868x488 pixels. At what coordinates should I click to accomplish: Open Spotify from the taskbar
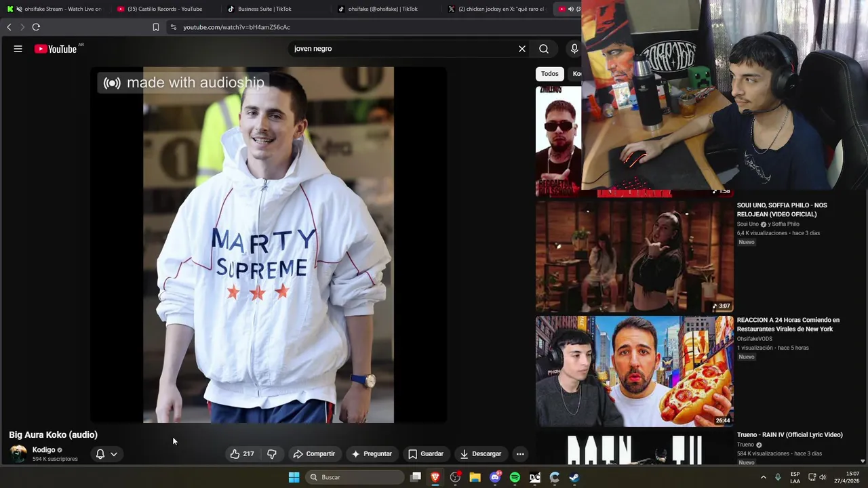click(x=515, y=477)
